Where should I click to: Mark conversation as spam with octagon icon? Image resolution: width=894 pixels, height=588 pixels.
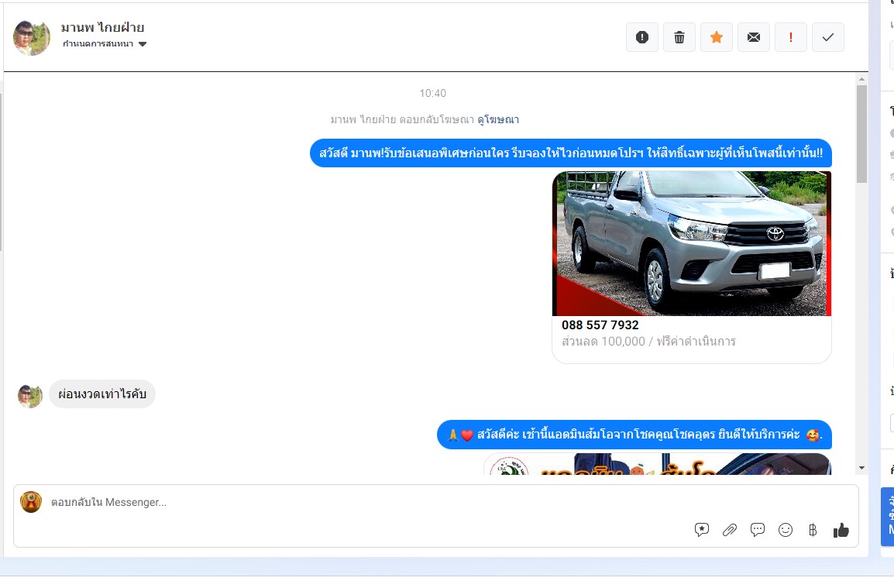(642, 37)
